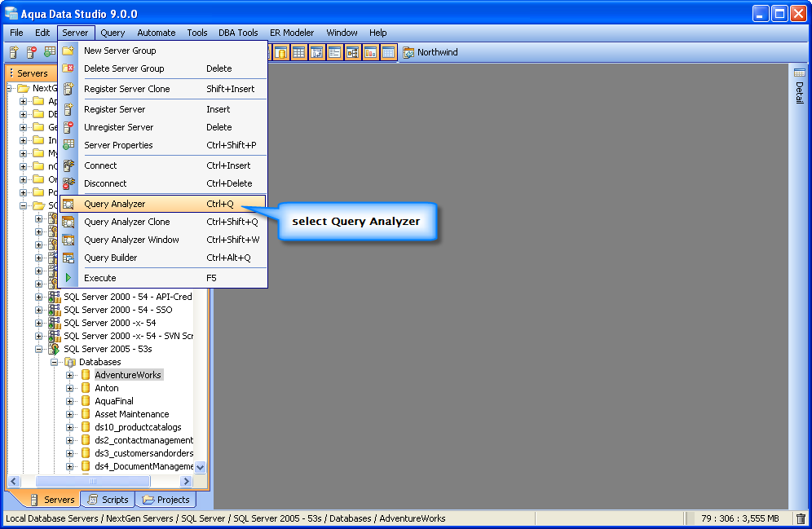This screenshot has width=812, height=529.
Task: Click the Databases folder icon in tree
Action: pos(70,362)
